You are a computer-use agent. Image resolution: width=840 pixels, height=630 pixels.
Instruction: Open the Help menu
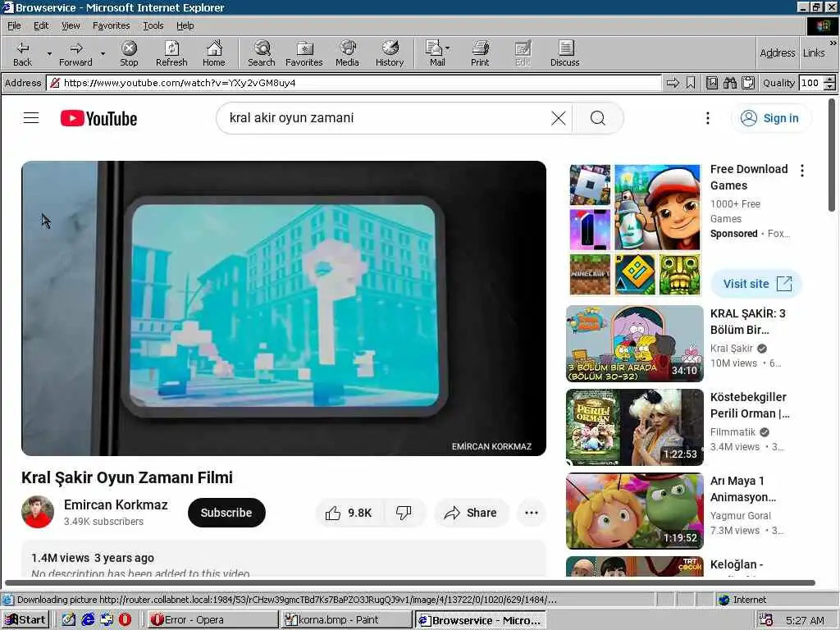[185, 25]
